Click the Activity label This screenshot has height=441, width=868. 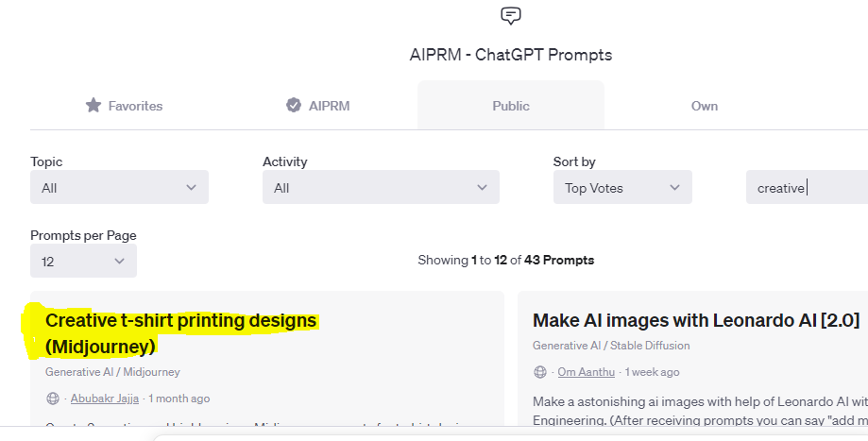click(284, 161)
